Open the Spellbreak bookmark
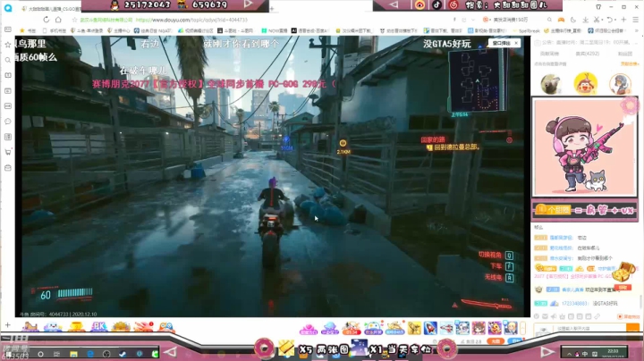Screen dimensions: 644x361 tap(527, 30)
